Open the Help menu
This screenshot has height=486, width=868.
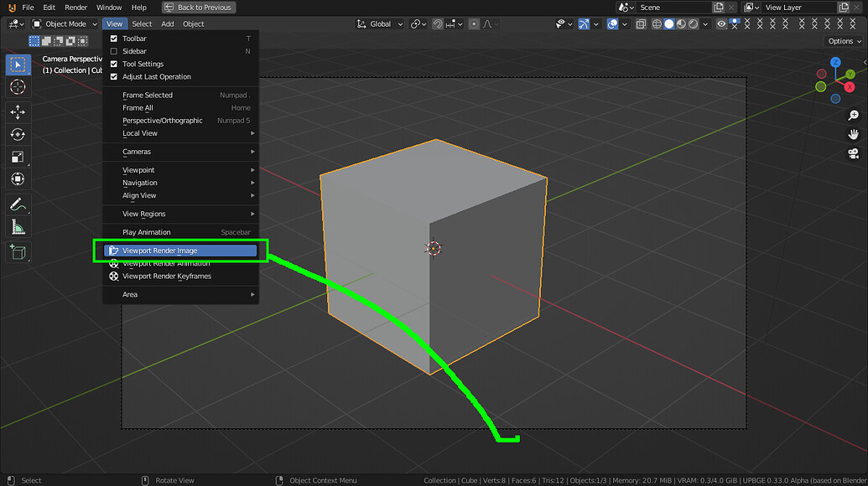point(138,8)
